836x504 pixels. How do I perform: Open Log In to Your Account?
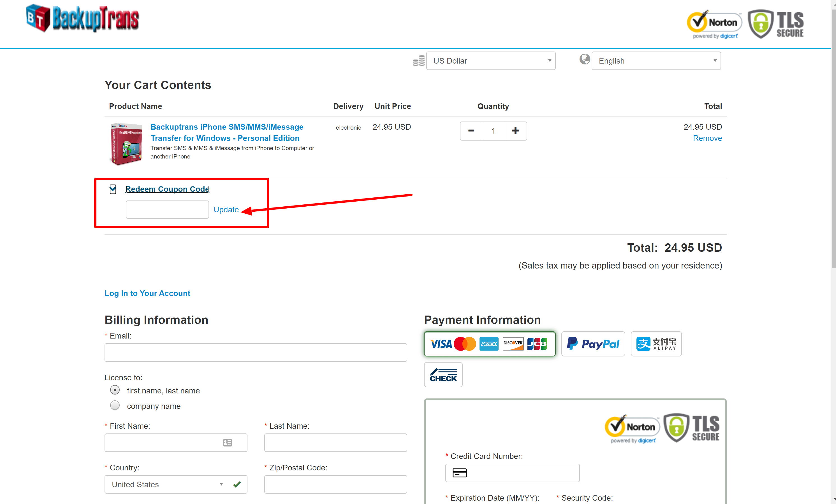(147, 293)
